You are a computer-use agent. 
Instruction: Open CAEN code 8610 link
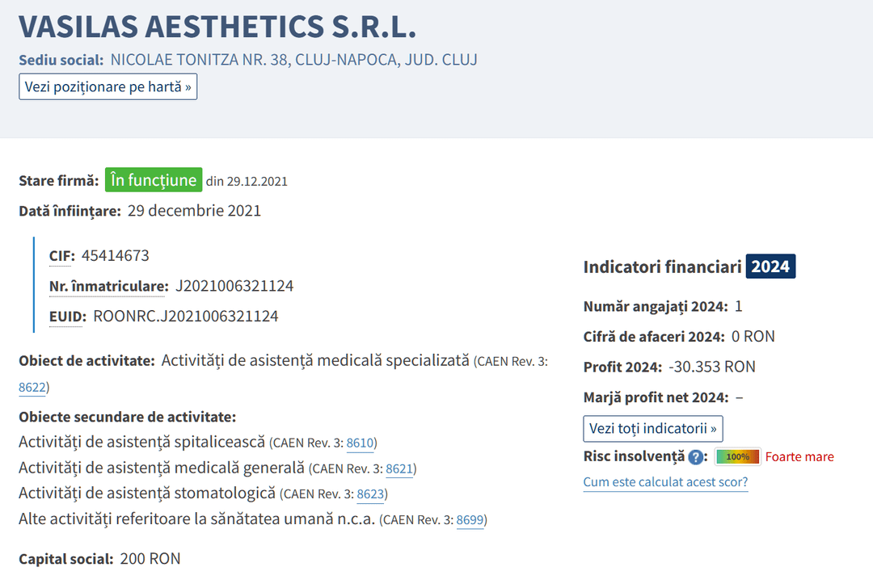pos(360,443)
